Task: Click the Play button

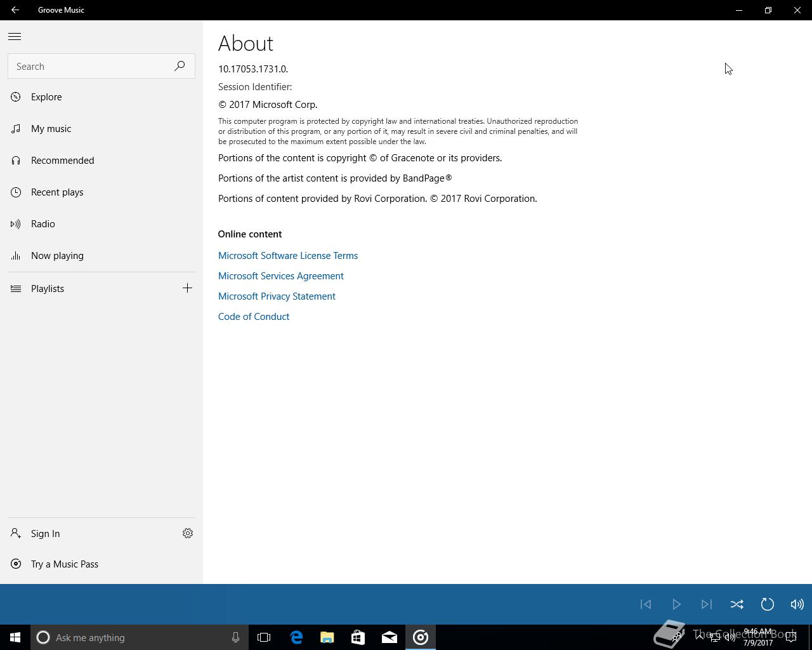Action: coord(676,604)
